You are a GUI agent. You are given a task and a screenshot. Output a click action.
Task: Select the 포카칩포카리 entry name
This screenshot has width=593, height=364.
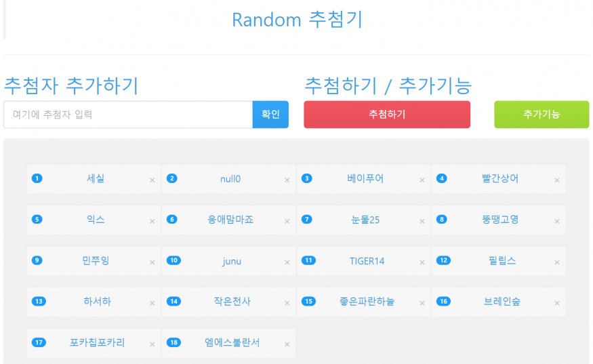tap(97, 343)
